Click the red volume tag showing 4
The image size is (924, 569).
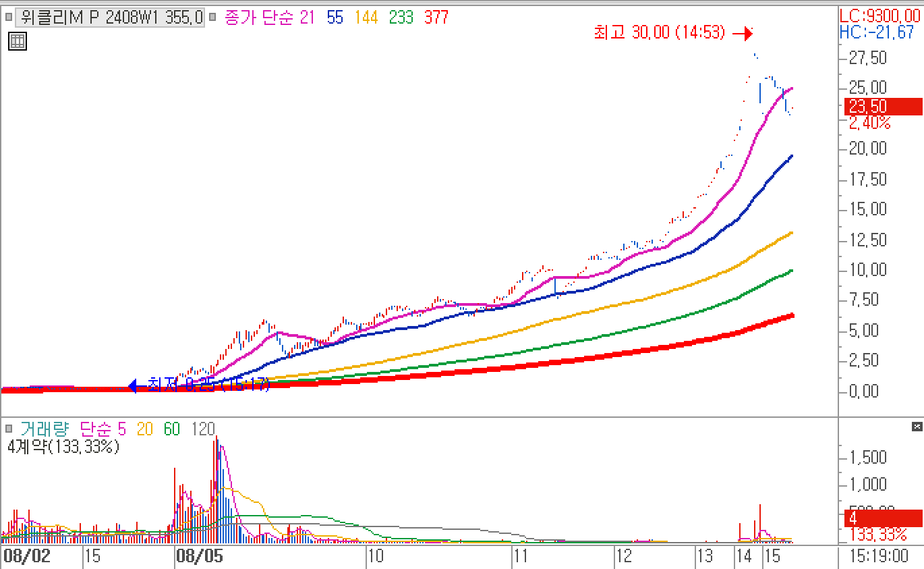[883, 518]
